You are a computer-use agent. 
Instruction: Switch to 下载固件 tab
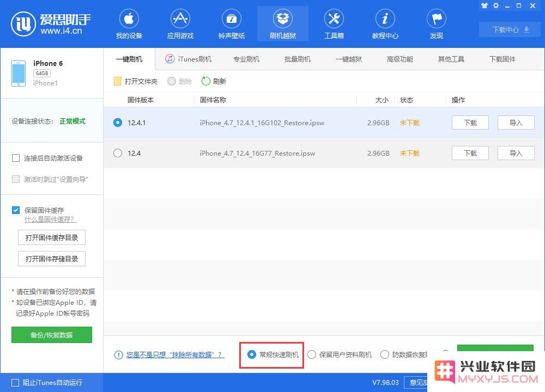click(502, 59)
